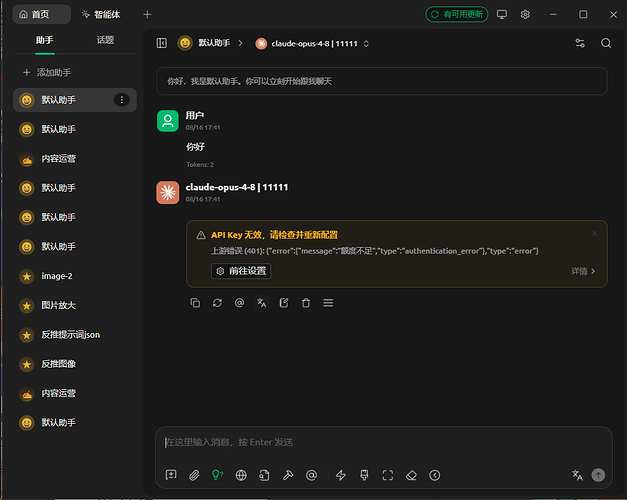The image size is (627, 500).
Task: Open the conversation search magnifier
Action: (606, 43)
